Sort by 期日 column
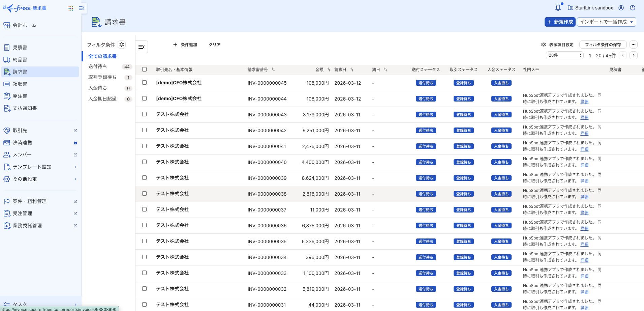Screen dimensions: 644x311 point(386,69)
